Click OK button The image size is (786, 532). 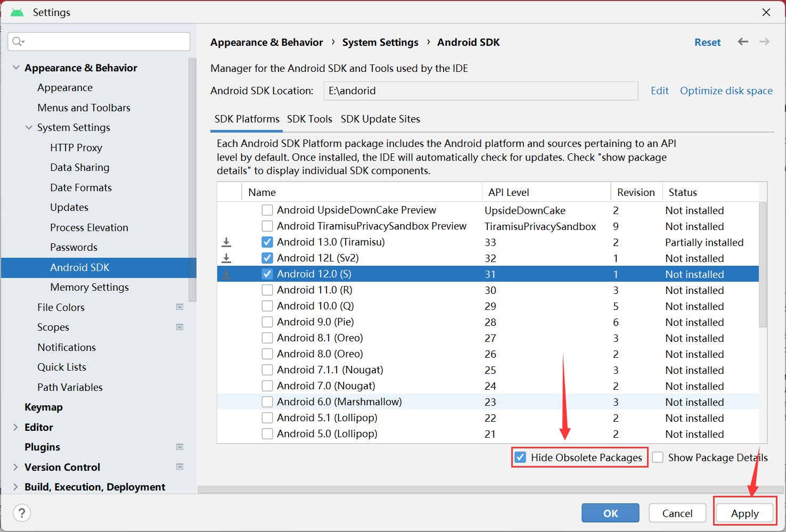pyautogui.click(x=610, y=513)
